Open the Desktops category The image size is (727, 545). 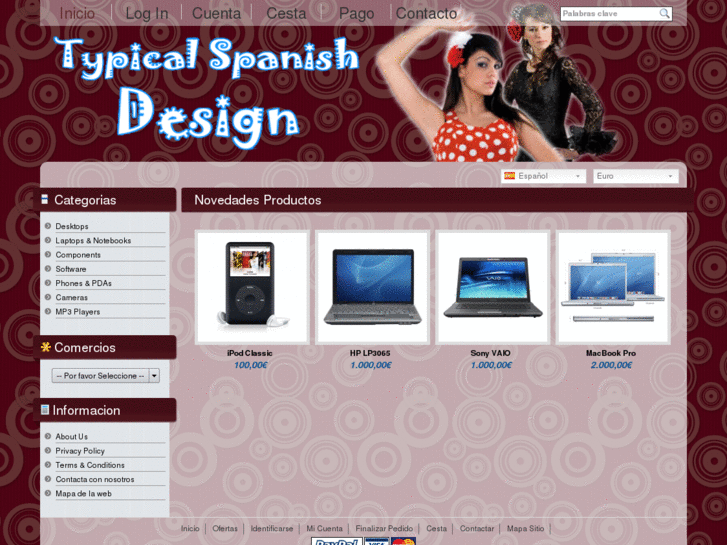(72, 226)
